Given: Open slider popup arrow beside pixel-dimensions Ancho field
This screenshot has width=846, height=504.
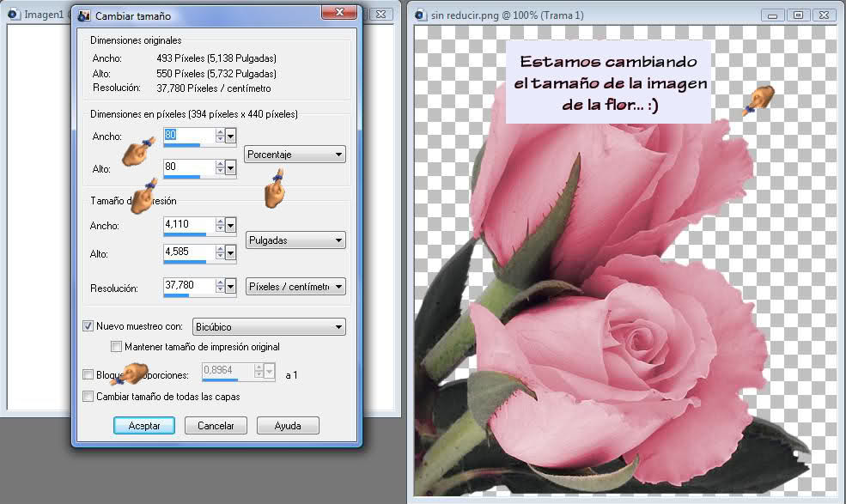Looking at the screenshot, I should 230,136.
